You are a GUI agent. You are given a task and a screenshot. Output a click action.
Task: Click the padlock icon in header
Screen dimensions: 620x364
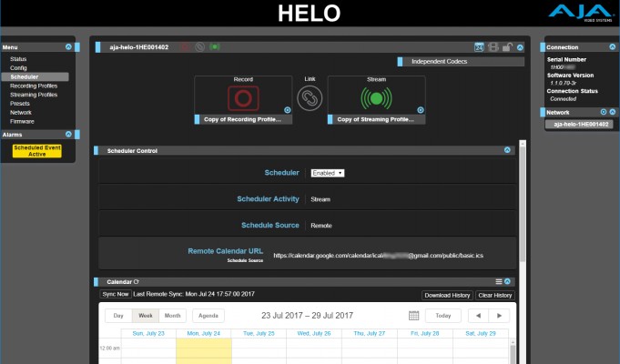point(507,47)
